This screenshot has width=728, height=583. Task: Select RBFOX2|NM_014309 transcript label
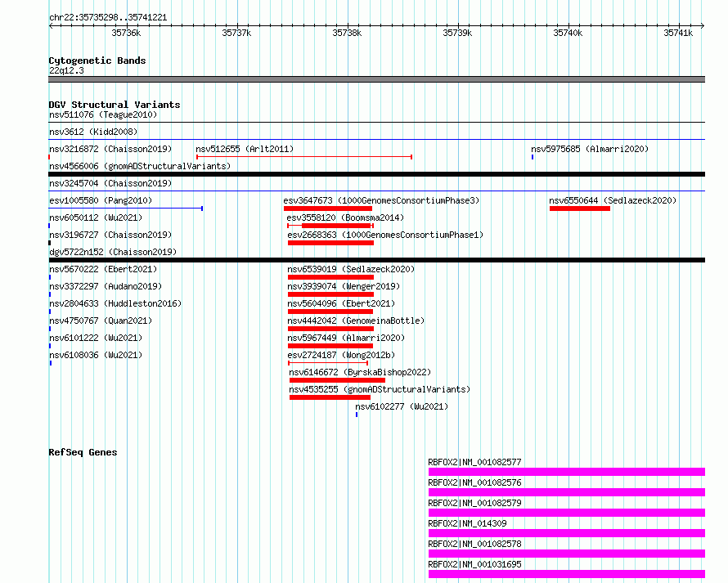point(467,523)
